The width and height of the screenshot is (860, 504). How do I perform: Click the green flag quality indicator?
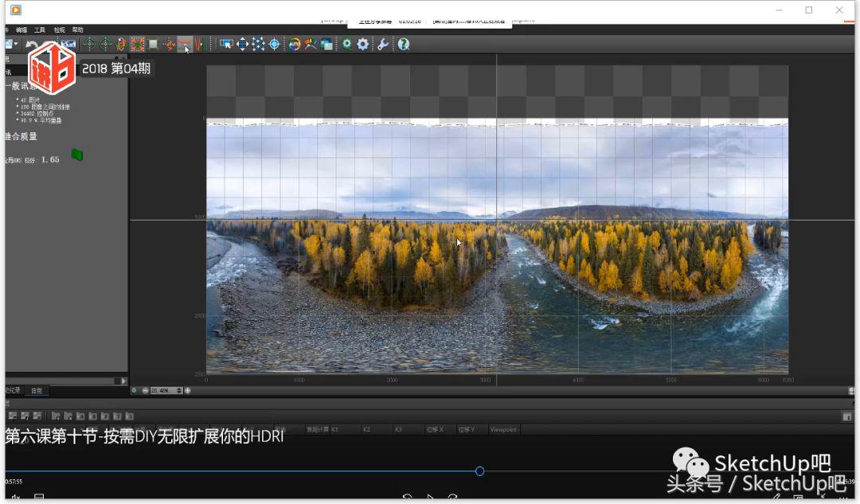(77, 154)
